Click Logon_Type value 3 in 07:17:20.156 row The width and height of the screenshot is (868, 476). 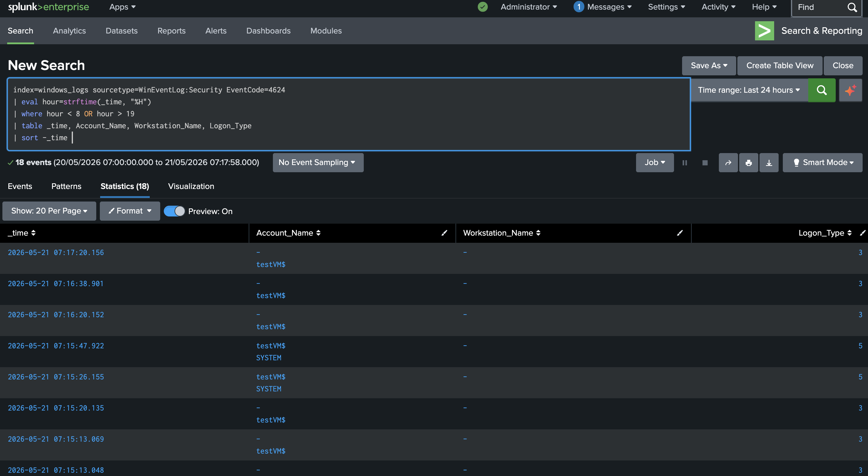click(860, 252)
